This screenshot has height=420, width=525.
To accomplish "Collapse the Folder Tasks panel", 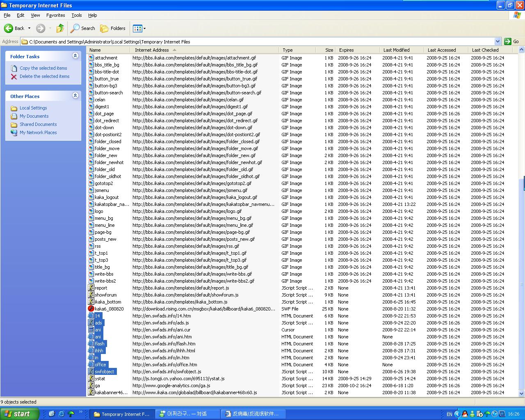I will pyautogui.click(x=75, y=56).
